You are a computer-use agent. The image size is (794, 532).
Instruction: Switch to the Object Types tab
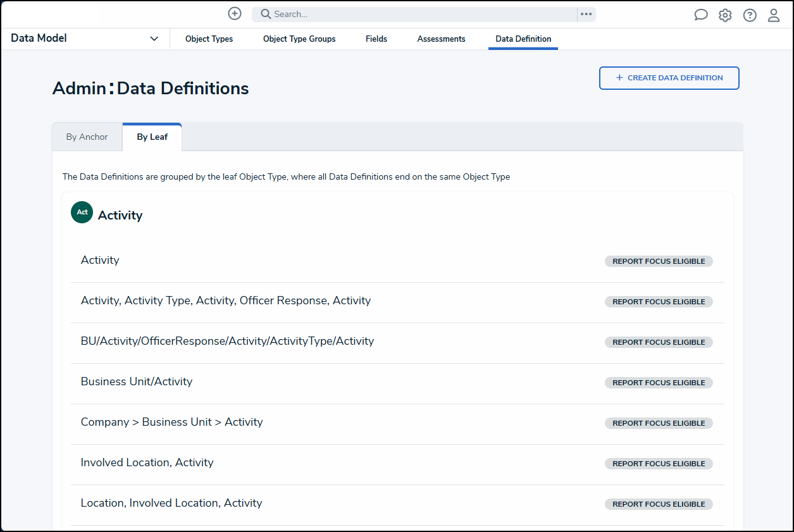[x=209, y=39]
